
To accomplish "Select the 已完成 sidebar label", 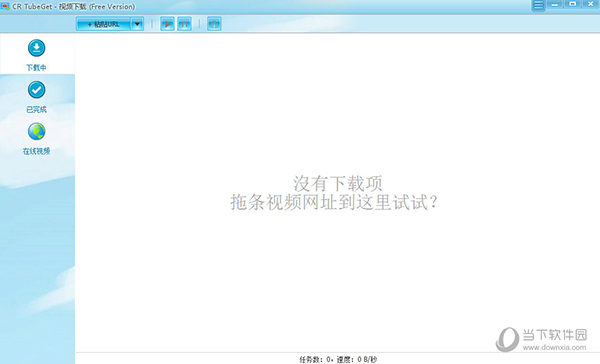I will [x=36, y=109].
